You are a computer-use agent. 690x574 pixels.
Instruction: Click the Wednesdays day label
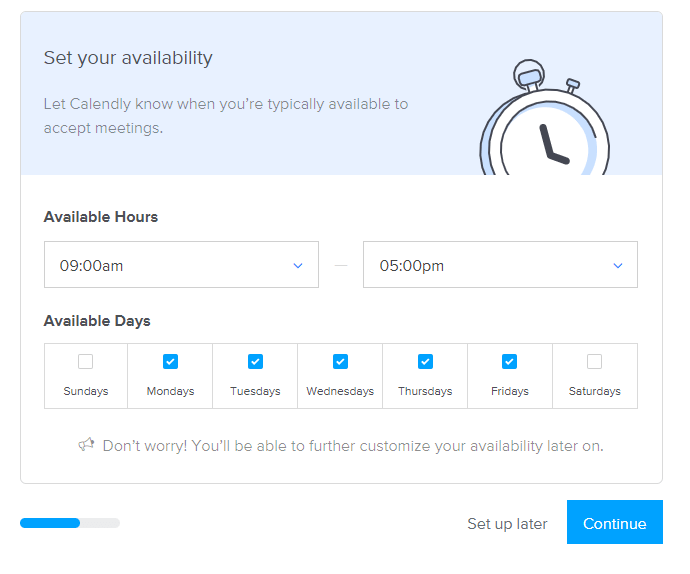pos(340,391)
